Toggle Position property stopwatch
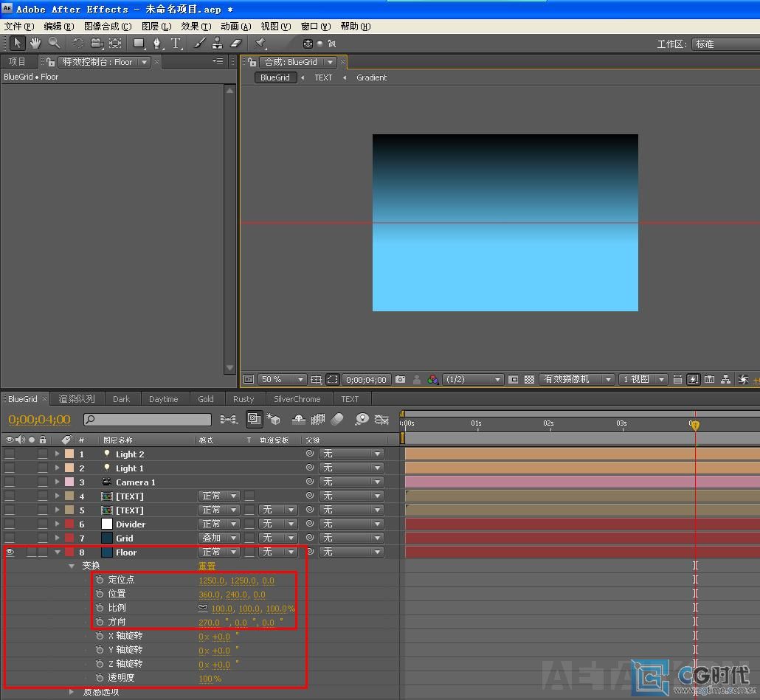 pyautogui.click(x=100, y=594)
